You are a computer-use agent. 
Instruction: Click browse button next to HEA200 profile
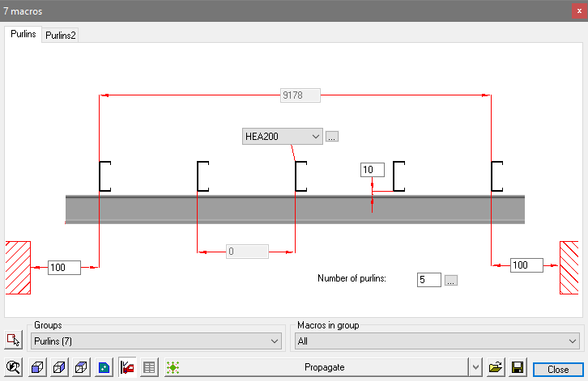click(x=332, y=137)
